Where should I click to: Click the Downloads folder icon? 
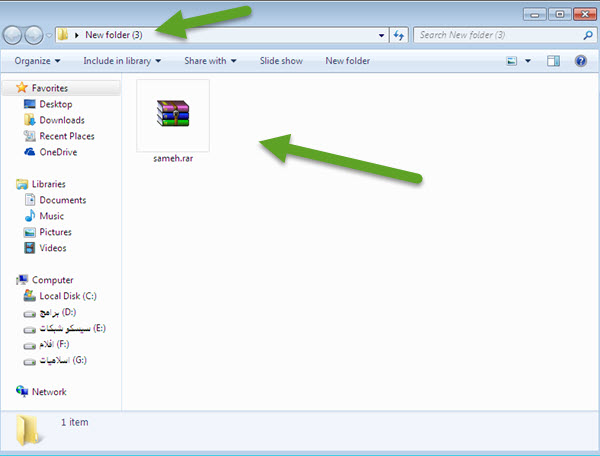tap(29, 120)
